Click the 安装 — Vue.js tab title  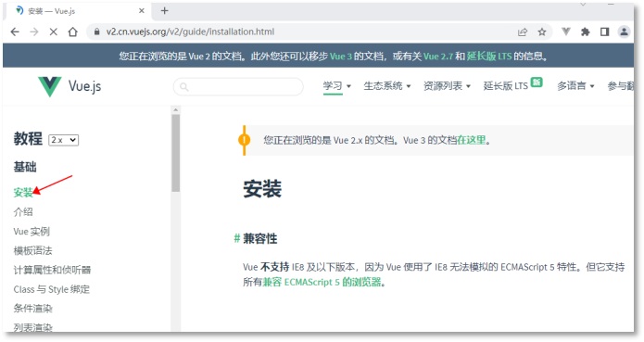pyautogui.click(x=51, y=11)
